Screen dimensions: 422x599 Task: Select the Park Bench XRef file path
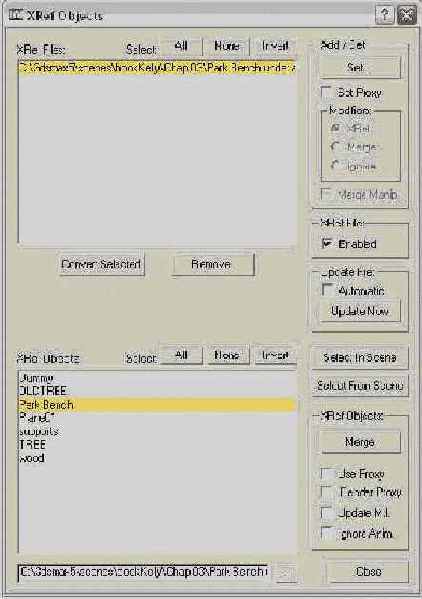[x=157, y=68]
